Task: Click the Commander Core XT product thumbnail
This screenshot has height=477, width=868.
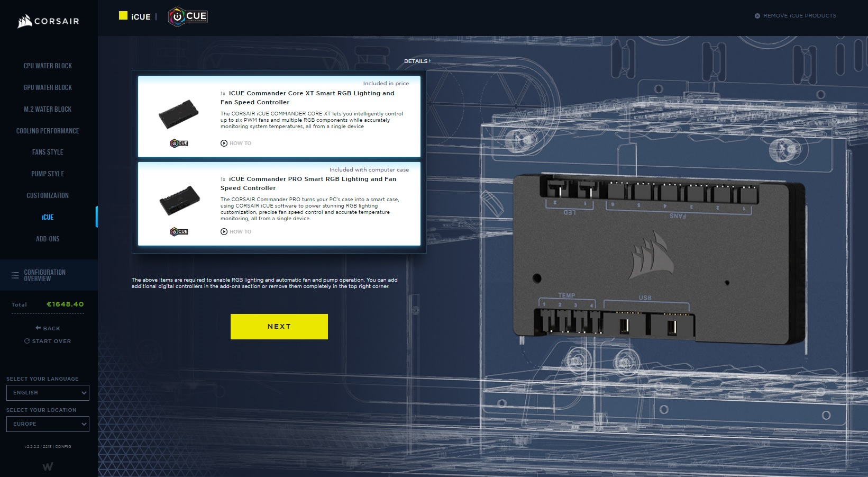Action: coord(179,113)
